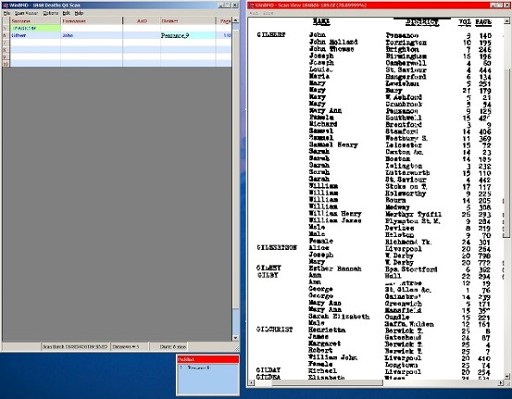This screenshot has height=399, width=512.
Task: Click the Scan Batch status bar panel
Action: pyautogui.click(x=75, y=347)
